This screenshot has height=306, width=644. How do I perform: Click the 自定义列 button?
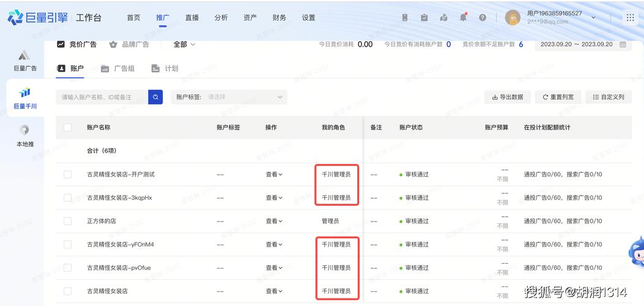[609, 97]
